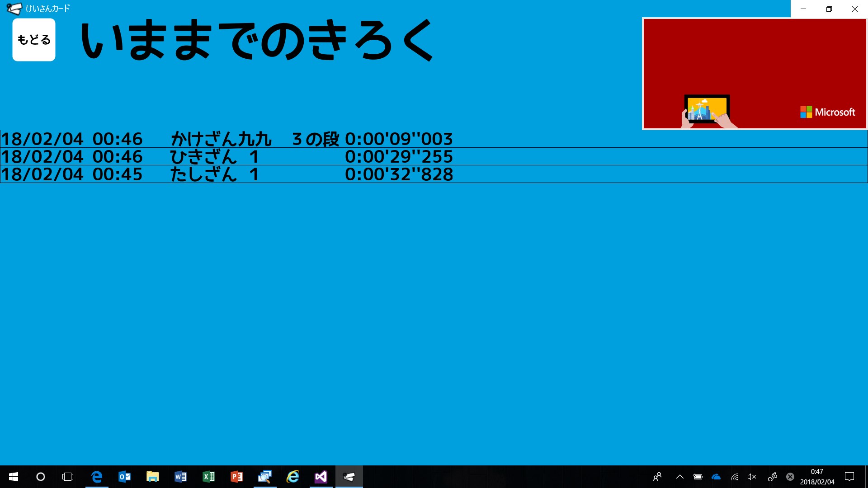Open the Action Center notifications
Screen dimensions: 868x488
point(849,477)
